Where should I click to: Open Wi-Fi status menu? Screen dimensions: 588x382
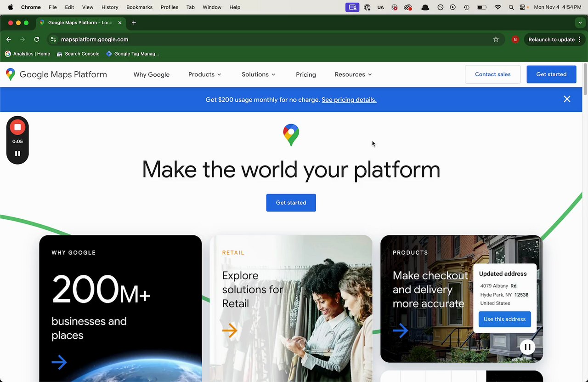click(498, 7)
